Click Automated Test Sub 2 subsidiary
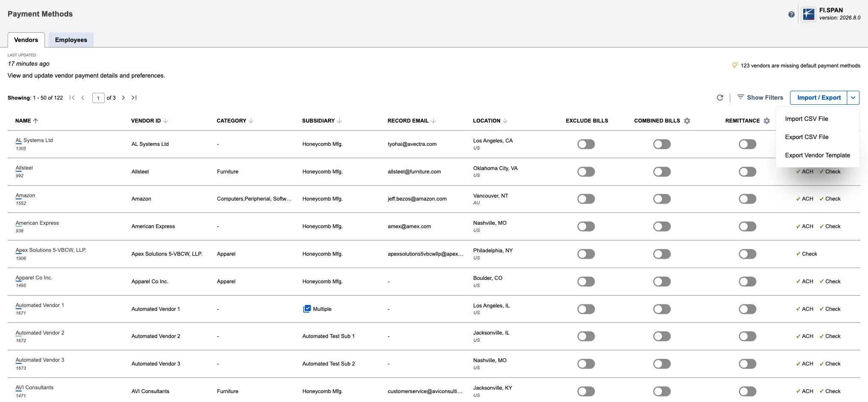 click(x=328, y=364)
